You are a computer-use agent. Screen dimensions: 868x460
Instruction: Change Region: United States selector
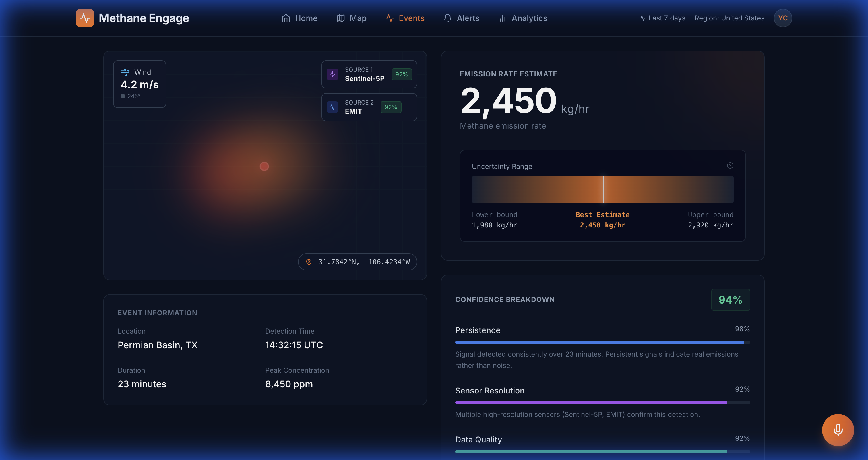729,18
